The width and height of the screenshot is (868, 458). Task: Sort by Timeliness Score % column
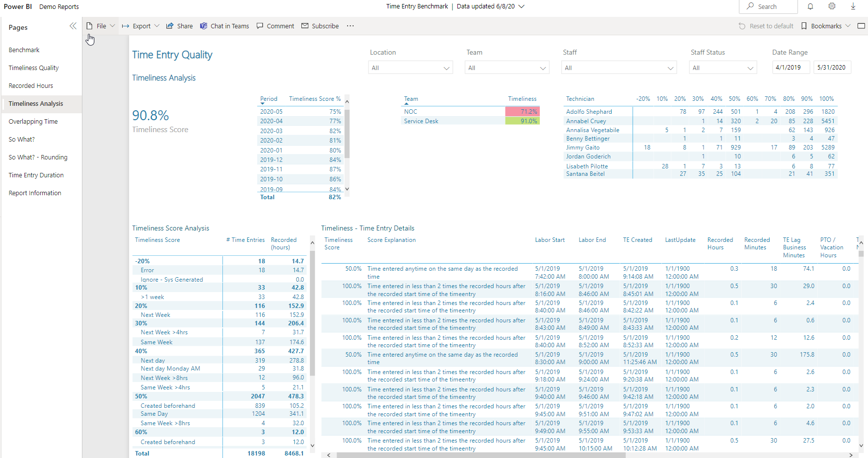pyautogui.click(x=315, y=99)
